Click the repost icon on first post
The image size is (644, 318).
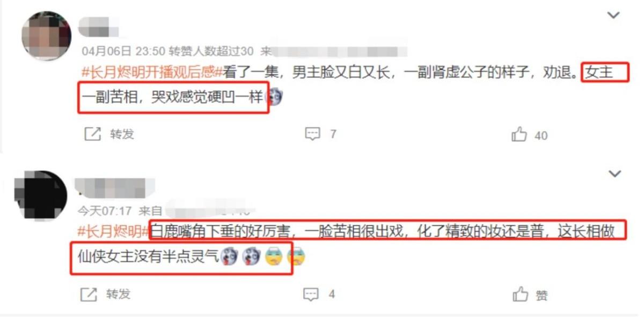[x=92, y=134]
